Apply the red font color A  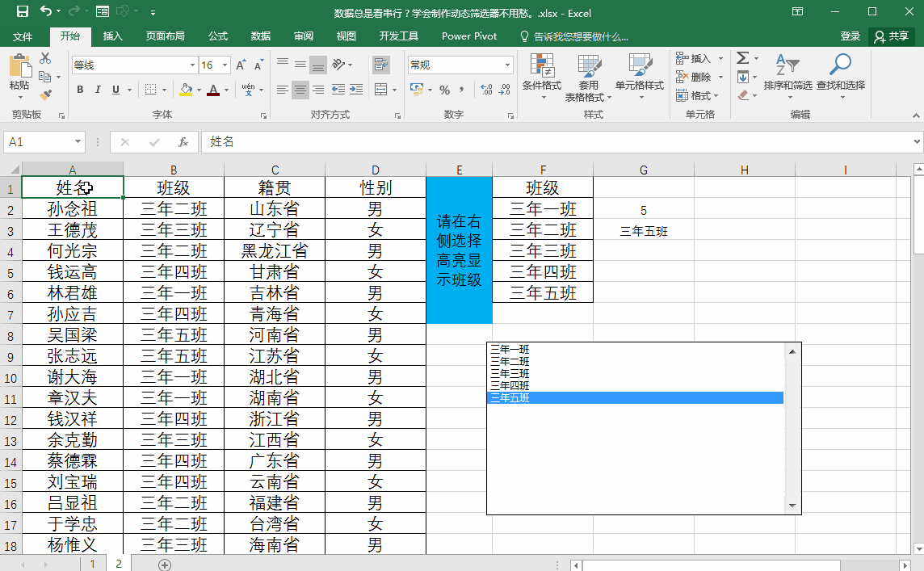[213, 90]
